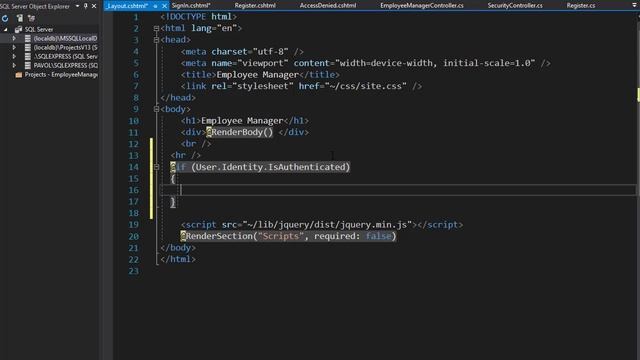
Task: Click the @RenderSection("Scripts") call
Action: (x=288, y=236)
